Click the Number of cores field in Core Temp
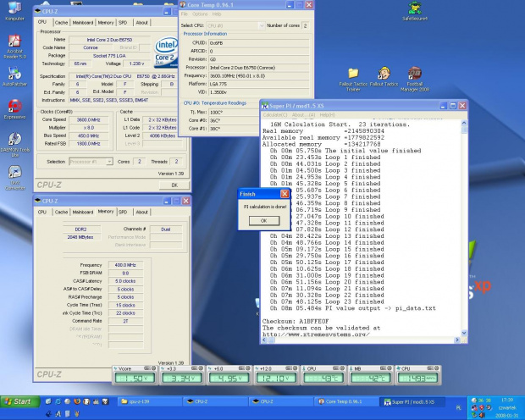The height and width of the screenshot is (420, 525). (305, 25)
